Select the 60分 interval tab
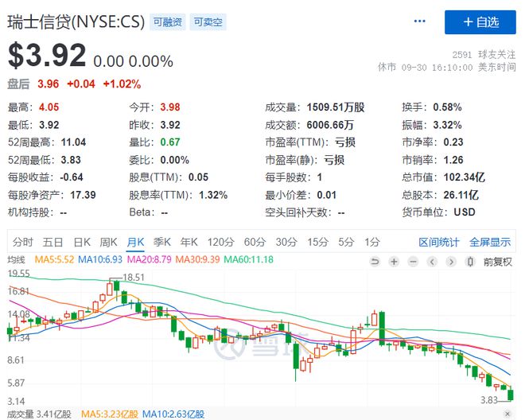 (x=255, y=242)
